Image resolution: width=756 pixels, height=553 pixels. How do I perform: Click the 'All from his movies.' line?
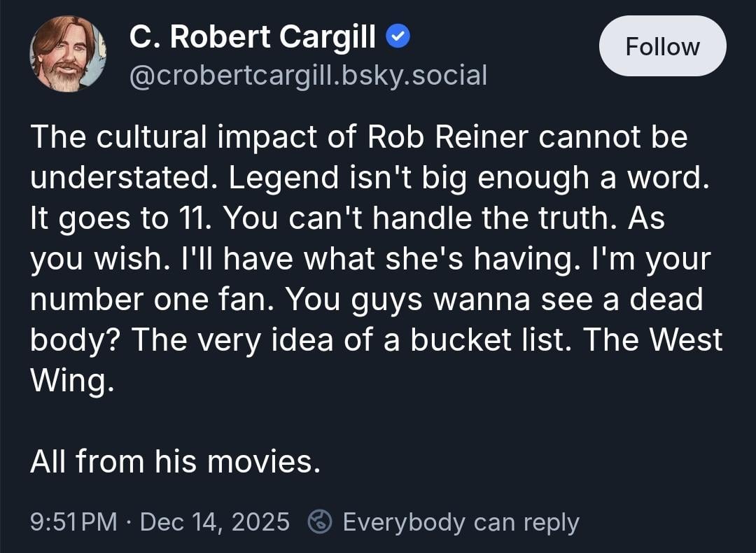pos(175,462)
